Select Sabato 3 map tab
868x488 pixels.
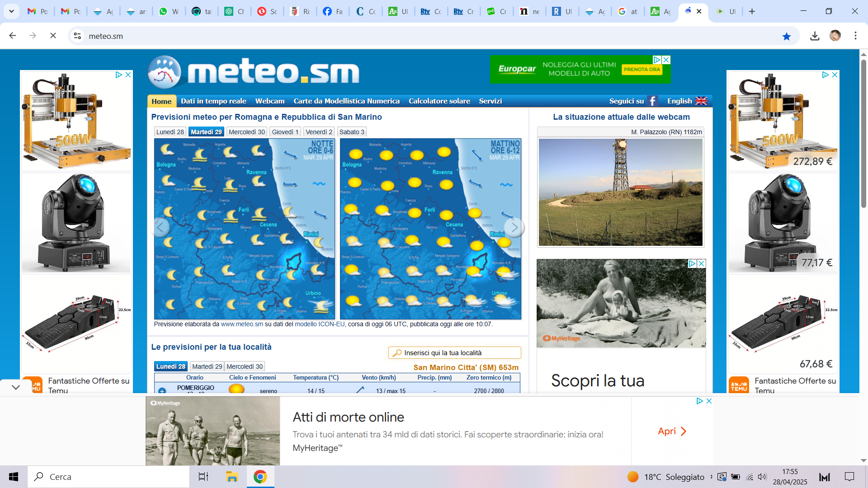[352, 132]
